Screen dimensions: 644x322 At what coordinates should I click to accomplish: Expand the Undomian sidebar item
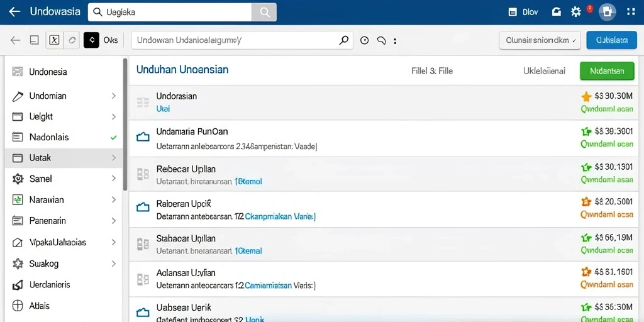tap(114, 96)
